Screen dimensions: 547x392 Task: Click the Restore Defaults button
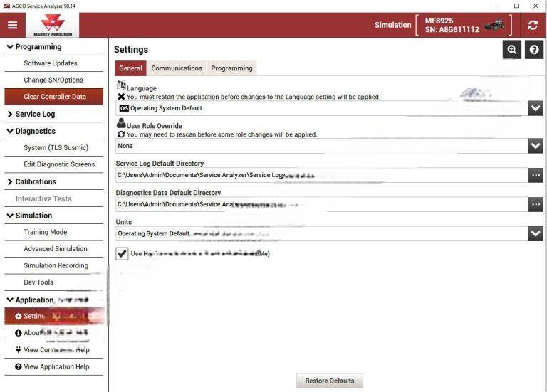click(329, 381)
